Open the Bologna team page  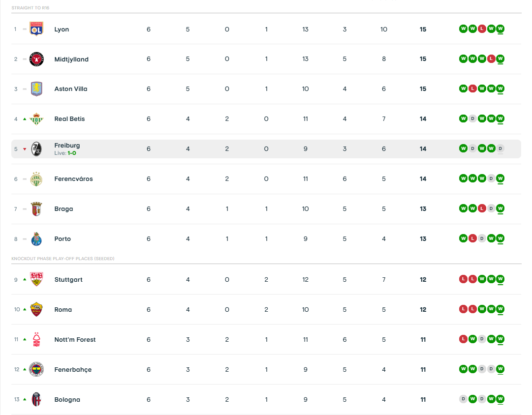pyautogui.click(x=67, y=400)
